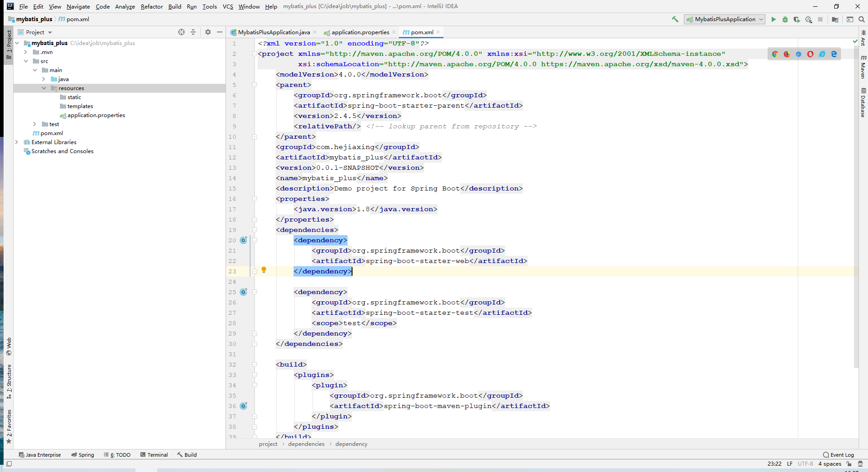Viewport: 868px width, 472px height.
Task: Click the bottom Build tool window button
Action: [x=187, y=455]
